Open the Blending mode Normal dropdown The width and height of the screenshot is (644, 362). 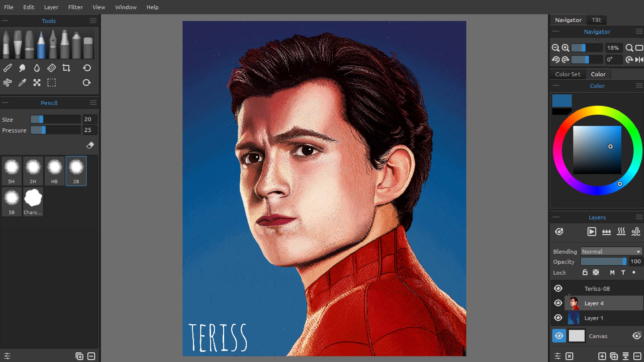[611, 251]
